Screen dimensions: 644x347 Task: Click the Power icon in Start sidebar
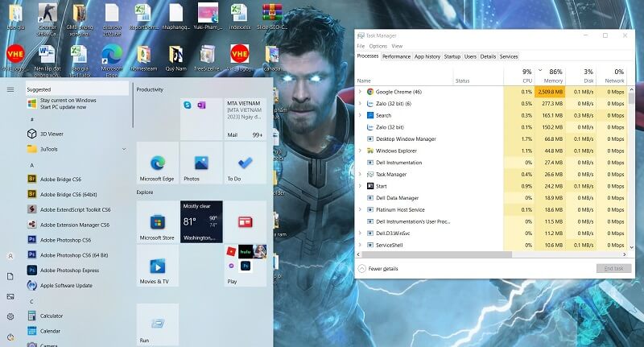(x=10, y=337)
